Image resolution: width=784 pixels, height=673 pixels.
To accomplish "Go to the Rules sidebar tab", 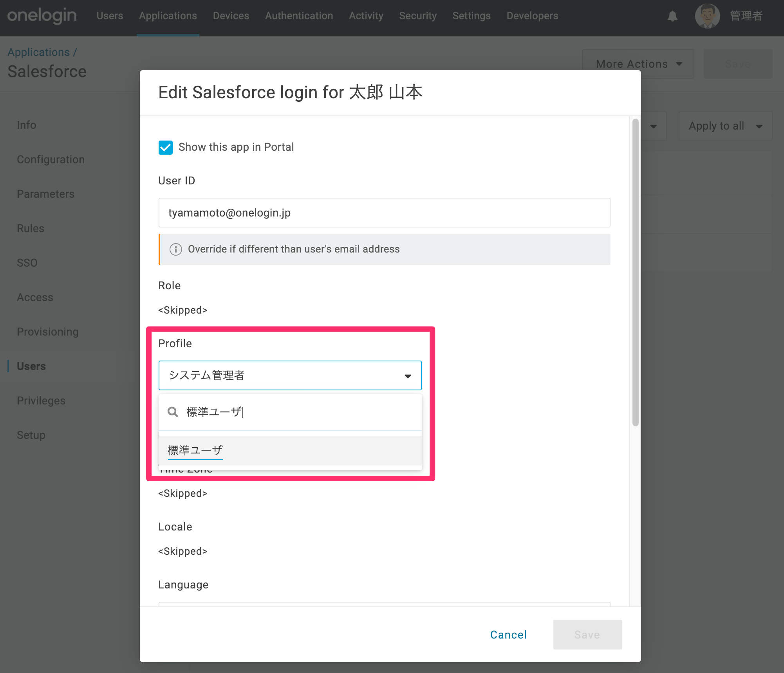I will [31, 228].
